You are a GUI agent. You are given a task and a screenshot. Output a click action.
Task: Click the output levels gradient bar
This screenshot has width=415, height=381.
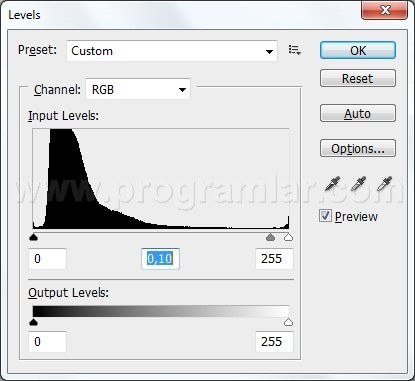coord(161,311)
